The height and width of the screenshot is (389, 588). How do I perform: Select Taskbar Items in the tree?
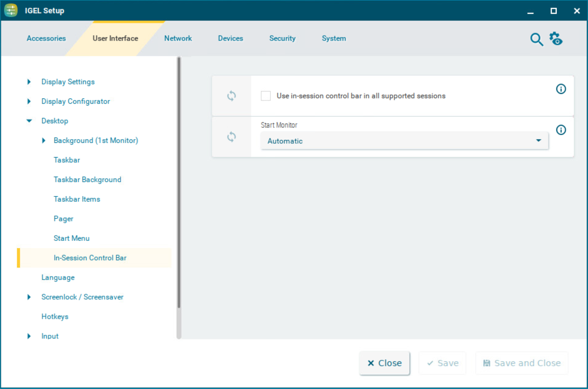click(x=77, y=199)
